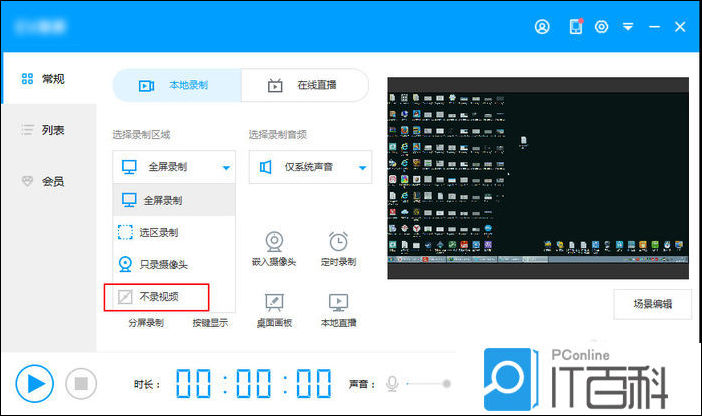Viewport: 702px width, 416px height.
Task: Click the 00:00:00 duration timer
Action: point(253,384)
